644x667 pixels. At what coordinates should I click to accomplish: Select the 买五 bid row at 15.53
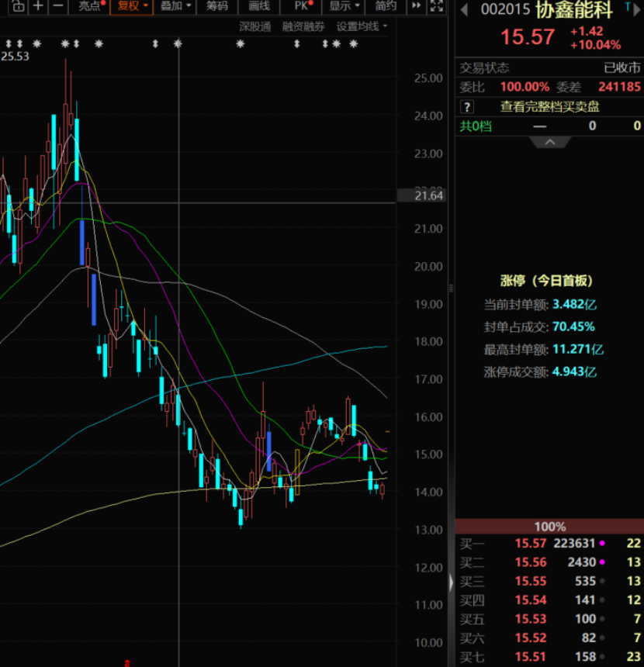(549, 619)
